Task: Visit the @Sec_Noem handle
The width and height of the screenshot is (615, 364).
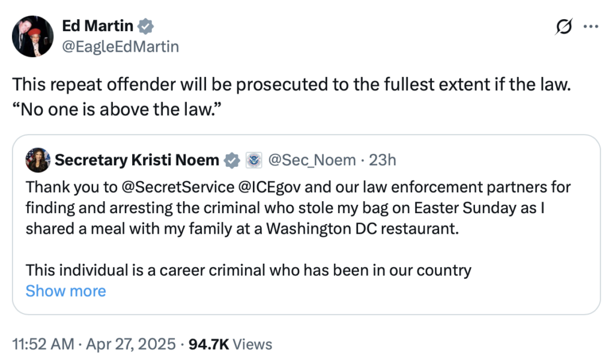Action: [x=312, y=160]
